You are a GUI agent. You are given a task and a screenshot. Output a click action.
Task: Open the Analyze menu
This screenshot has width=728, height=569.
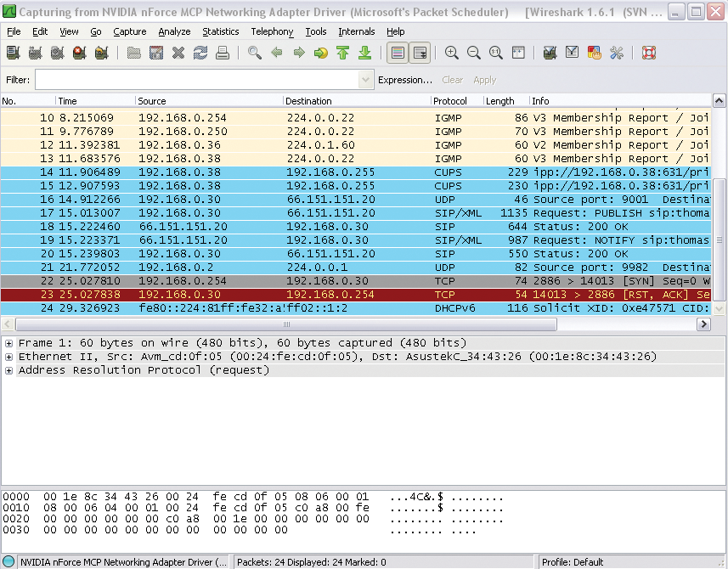[x=175, y=31]
